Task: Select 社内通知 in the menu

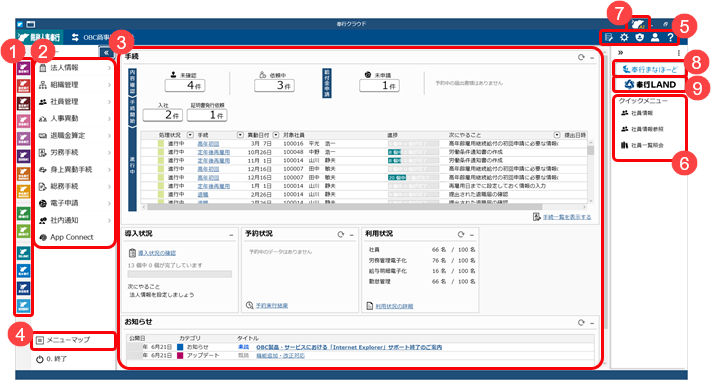Action: (75, 220)
